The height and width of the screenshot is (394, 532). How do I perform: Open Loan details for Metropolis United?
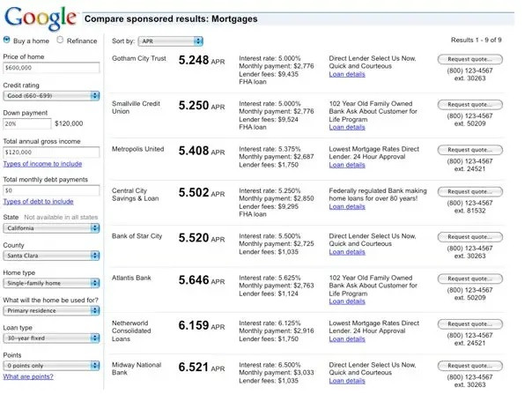(347, 165)
